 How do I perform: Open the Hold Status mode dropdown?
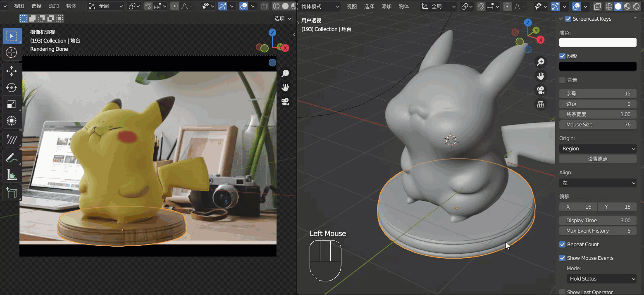601,278
